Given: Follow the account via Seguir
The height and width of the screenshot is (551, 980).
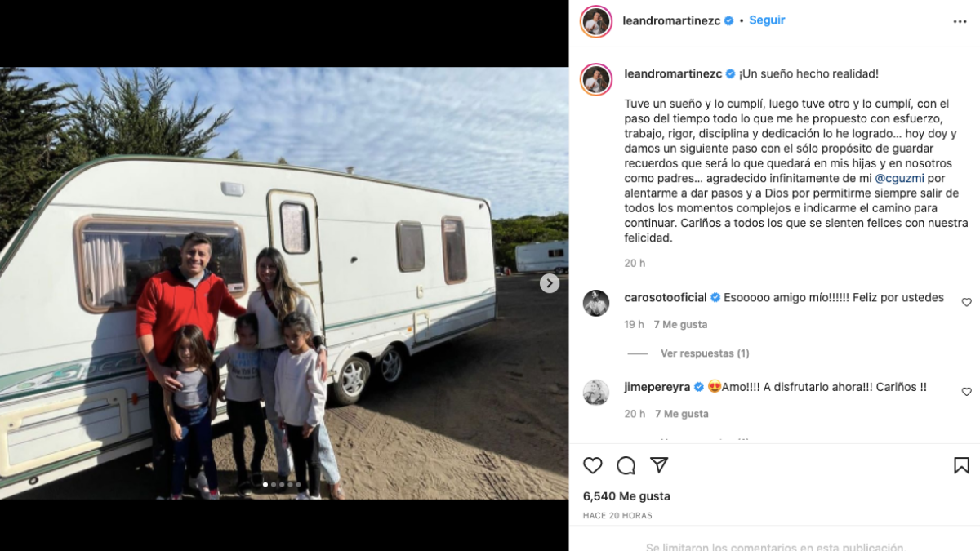Looking at the screenshot, I should [x=767, y=20].
